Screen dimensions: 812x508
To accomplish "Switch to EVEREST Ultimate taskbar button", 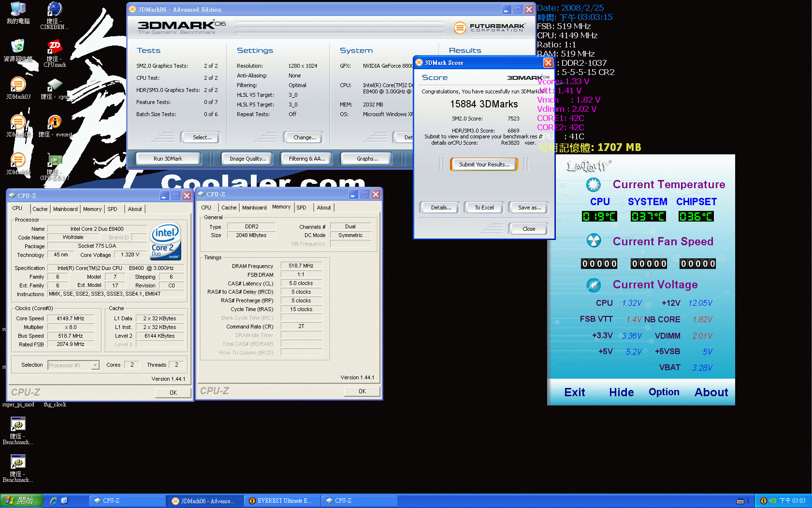I will (x=282, y=501).
